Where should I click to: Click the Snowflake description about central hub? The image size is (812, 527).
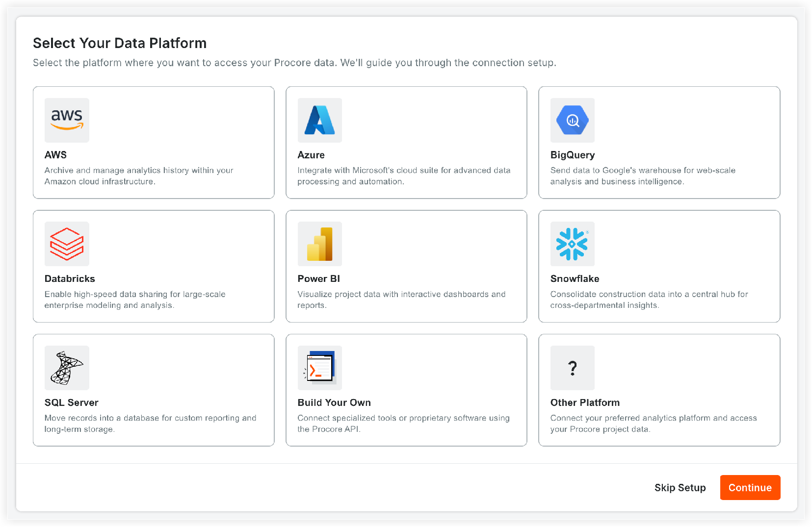tap(649, 300)
